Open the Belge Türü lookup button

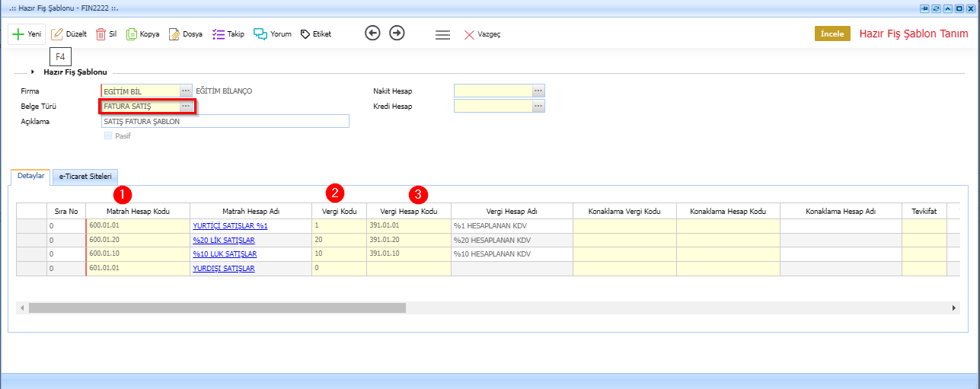pyautogui.click(x=185, y=107)
